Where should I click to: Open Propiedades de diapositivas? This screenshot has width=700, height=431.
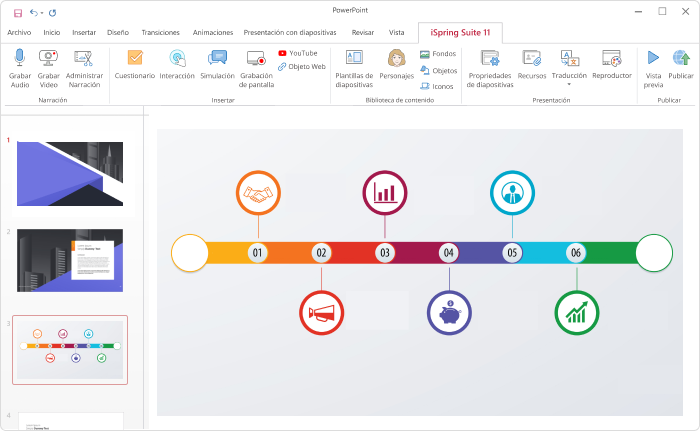(x=490, y=68)
